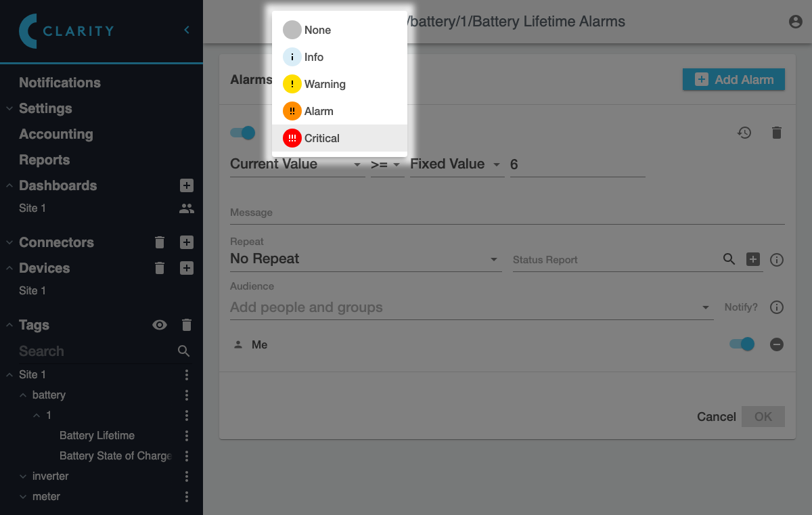Add a new device with the plus icon
The width and height of the screenshot is (812, 515).
coord(187,268)
